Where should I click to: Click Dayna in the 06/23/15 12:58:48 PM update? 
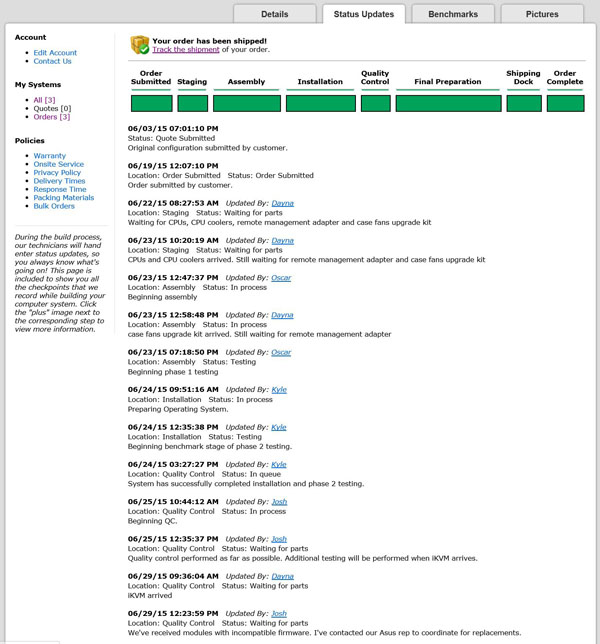[282, 315]
